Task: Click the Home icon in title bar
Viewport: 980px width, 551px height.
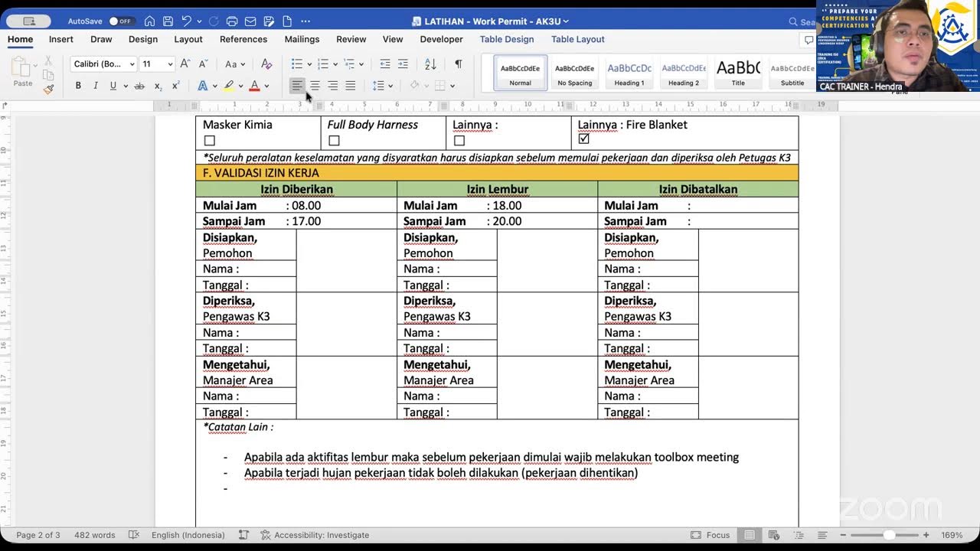Action: 150,21
